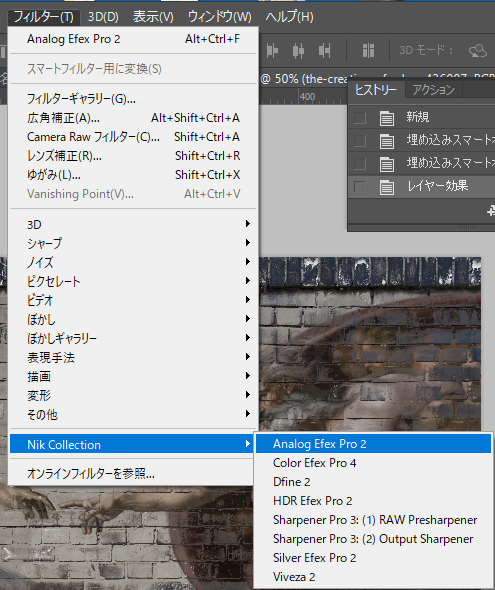The width and height of the screenshot is (495, 590).
Task: Expand the ノイズ submenu
Action: point(133,262)
